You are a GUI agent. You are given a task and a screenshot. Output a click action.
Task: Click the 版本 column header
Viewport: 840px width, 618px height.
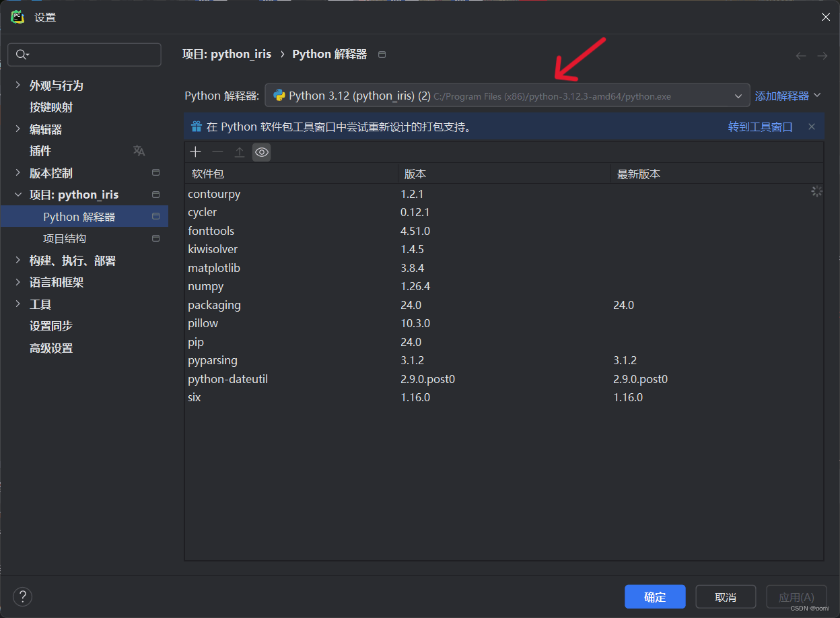click(504, 174)
